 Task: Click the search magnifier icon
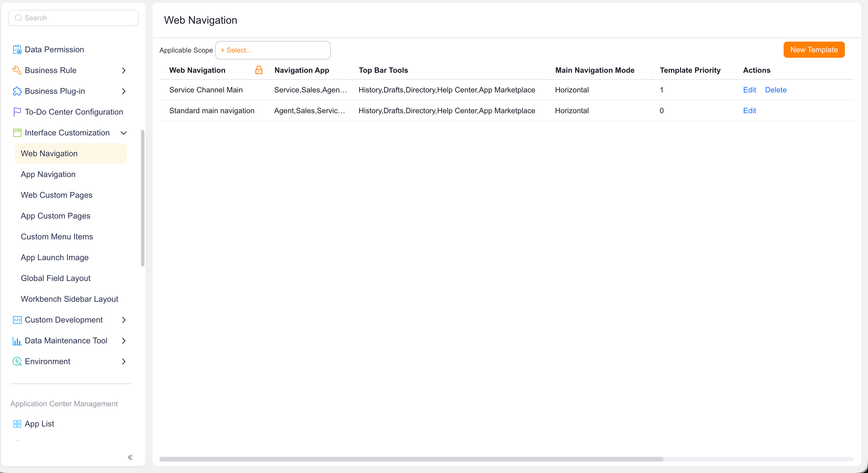(18, 18)
